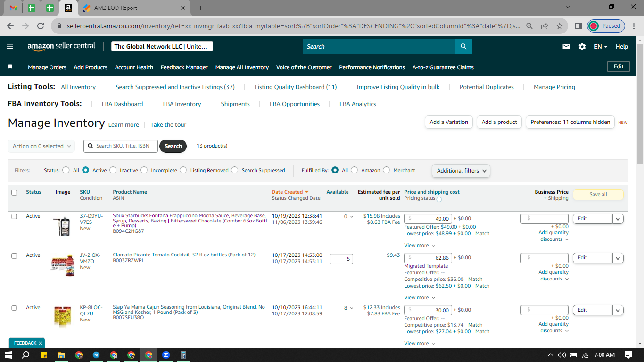
Task: Open Edit dropdown arrow for Slap Ya Mama row
Action: (618, 310)
